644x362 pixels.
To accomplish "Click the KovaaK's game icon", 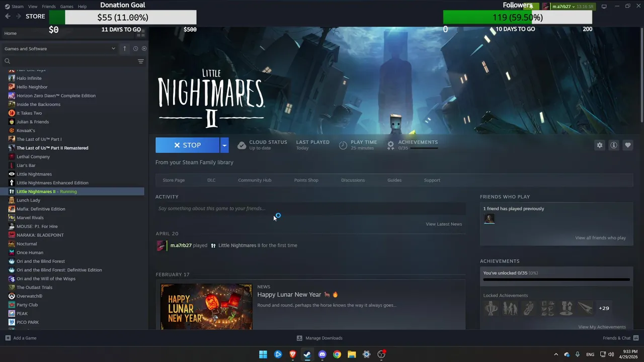I will click(x=12, y=131).
